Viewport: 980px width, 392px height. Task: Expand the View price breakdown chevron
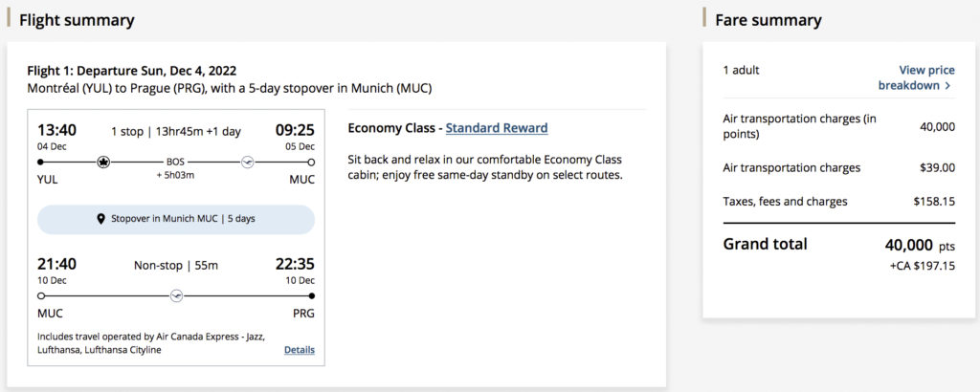coord(948,86)
